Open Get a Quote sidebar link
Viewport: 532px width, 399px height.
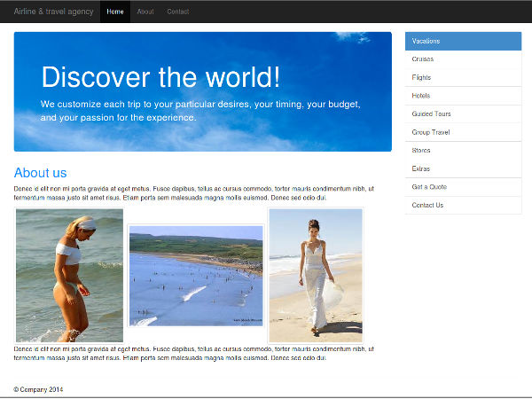click(x=463, y=187)
